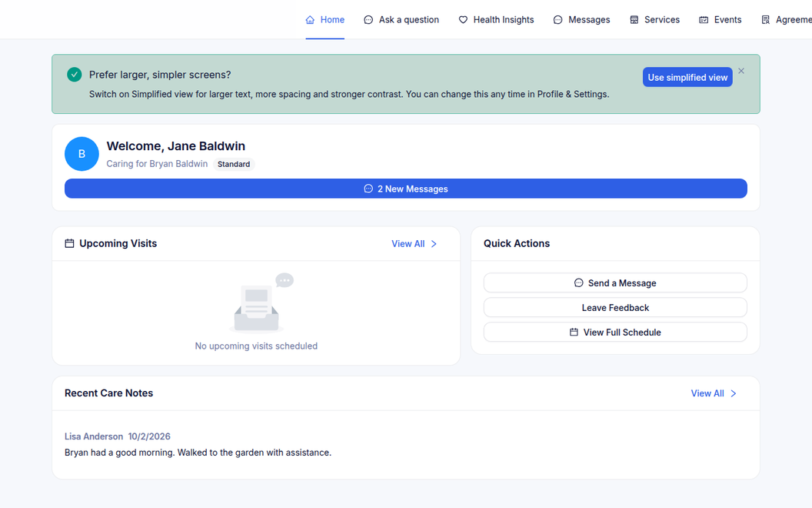Click the Lisa Anderson author name
Viewport: 812px width, 508px height.
(x=94, y=436)
